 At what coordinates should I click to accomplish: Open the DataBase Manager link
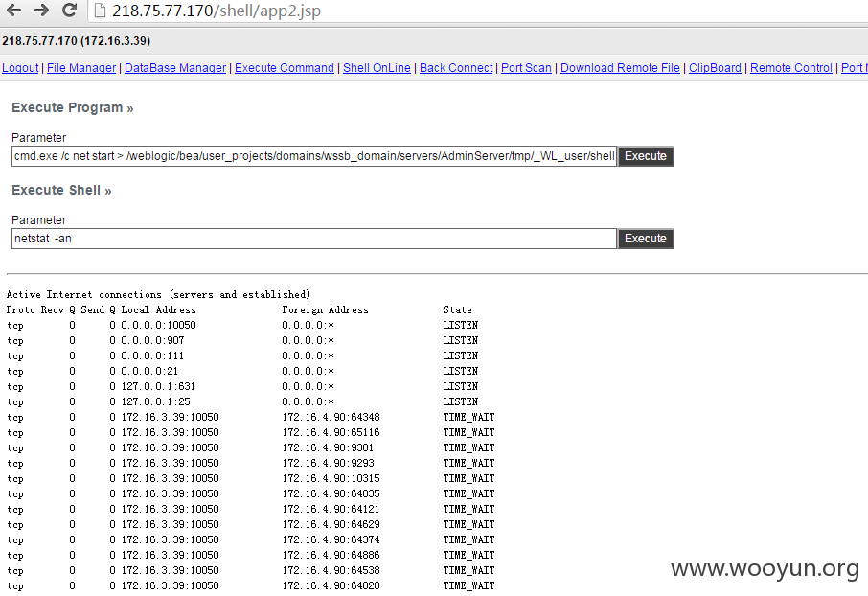coord(175,68)
